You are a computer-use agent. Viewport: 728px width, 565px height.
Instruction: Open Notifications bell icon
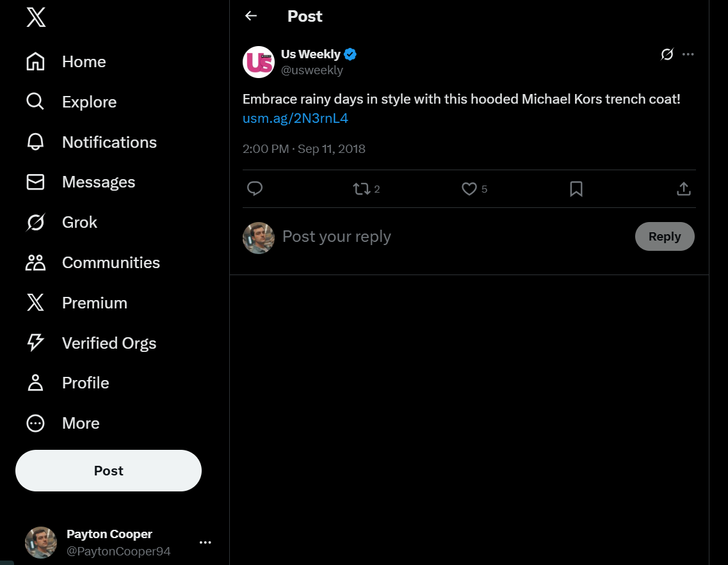(x=35, y=142)
